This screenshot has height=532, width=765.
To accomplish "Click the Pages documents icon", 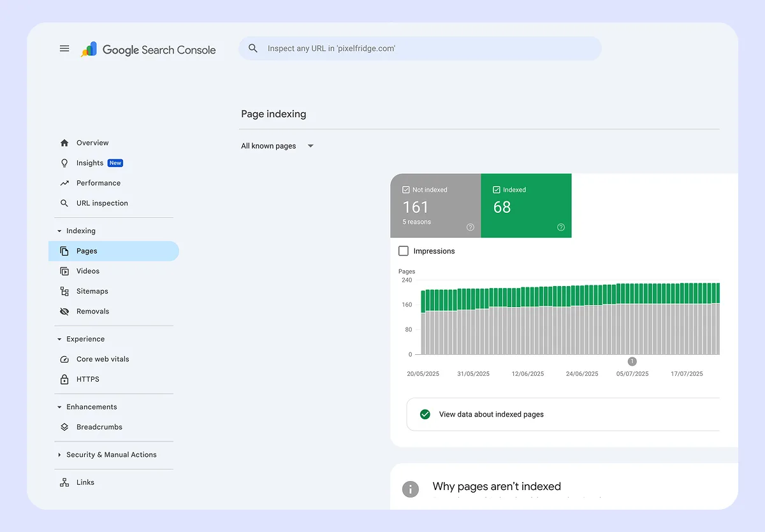I will coord(64,251).
